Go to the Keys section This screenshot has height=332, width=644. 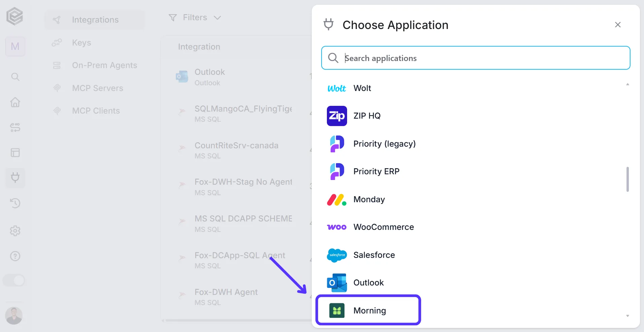point(81,43)
